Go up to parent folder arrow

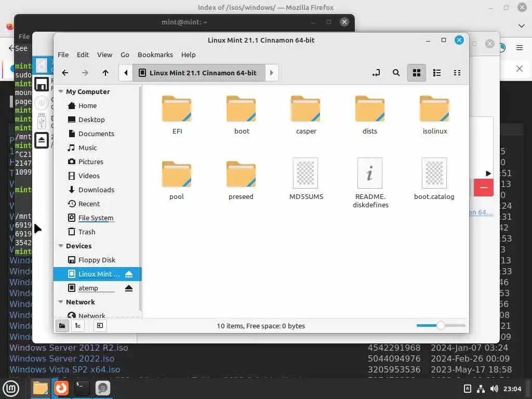tap(105, 73)
